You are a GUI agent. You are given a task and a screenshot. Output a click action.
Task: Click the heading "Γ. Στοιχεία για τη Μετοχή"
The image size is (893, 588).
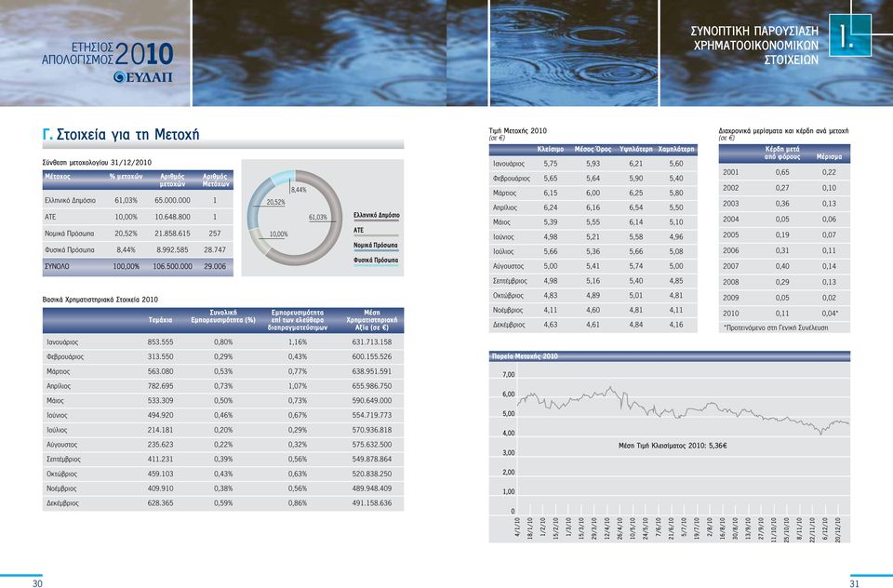tap(121, 135)
